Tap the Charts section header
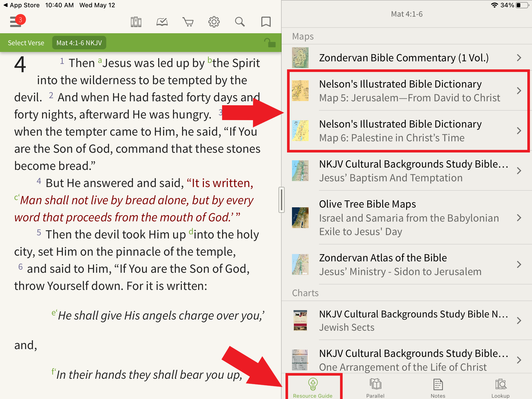 [x=305, y=293]
